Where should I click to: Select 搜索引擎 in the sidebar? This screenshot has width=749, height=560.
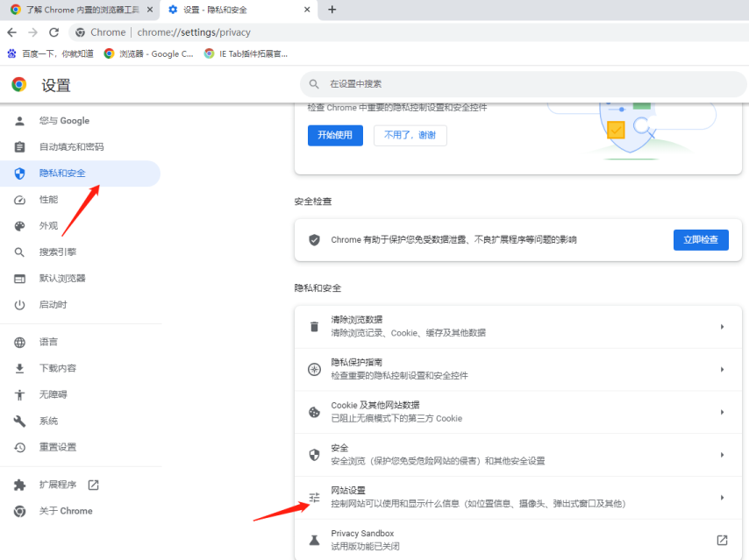click(57, 252)
